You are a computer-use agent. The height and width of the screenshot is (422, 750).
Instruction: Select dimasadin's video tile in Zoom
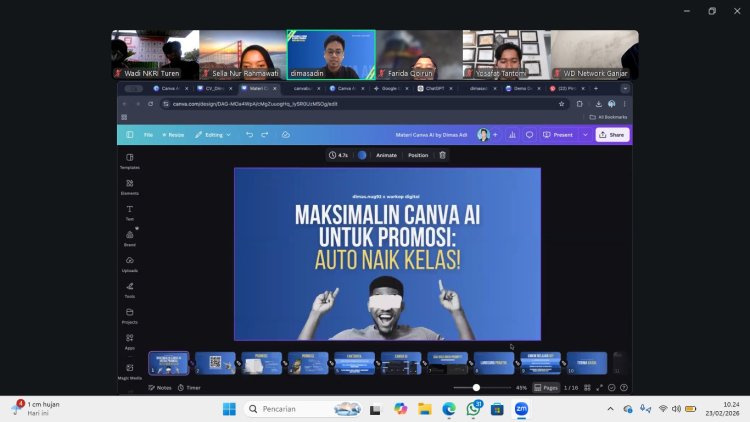[x=331, y=55]
